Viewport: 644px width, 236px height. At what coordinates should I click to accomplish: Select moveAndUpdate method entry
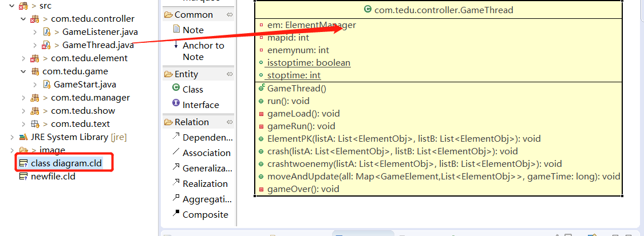click(x=444, y=177)
